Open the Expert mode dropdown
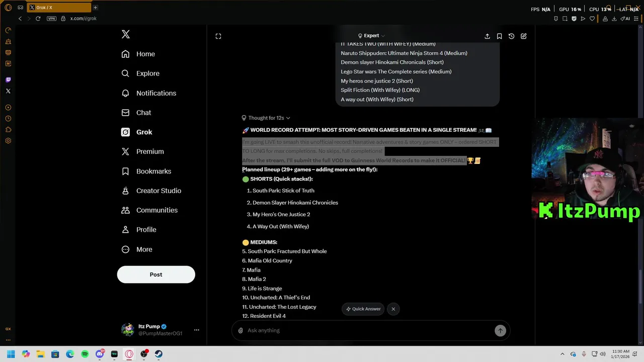This screenshot has width=644, height=362. click(371, 36)
